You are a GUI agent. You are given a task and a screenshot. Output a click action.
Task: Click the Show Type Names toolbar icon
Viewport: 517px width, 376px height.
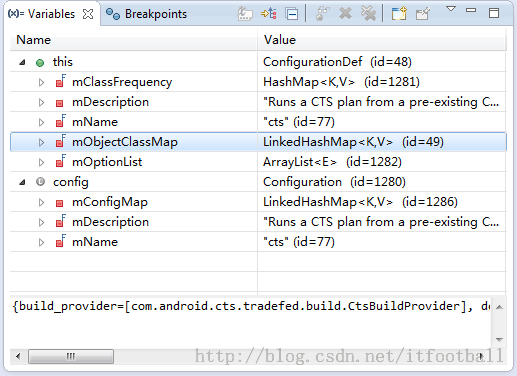coord(245,14)
